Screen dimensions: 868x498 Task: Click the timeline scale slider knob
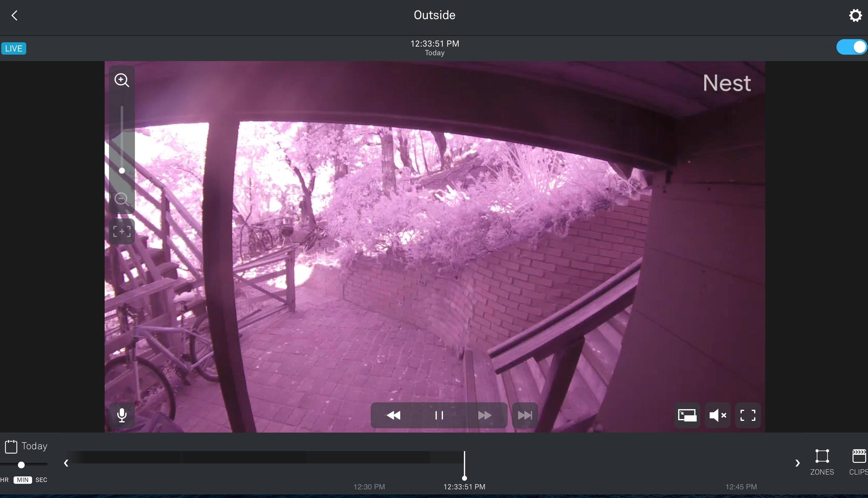[x=21, y=465]
